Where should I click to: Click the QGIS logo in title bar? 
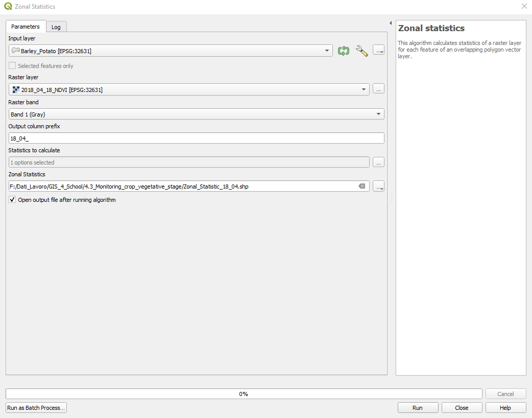tap(8, 6)
